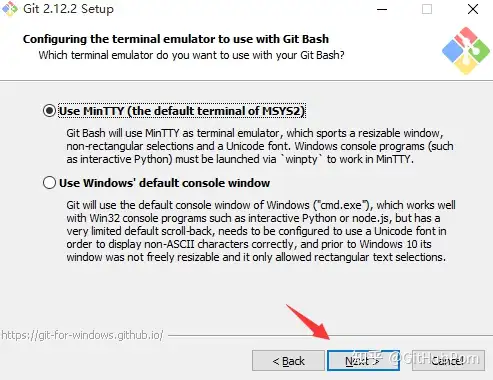Select the Use MinTTY radio button
Screen dimensions: 493x380
(49, 111)
